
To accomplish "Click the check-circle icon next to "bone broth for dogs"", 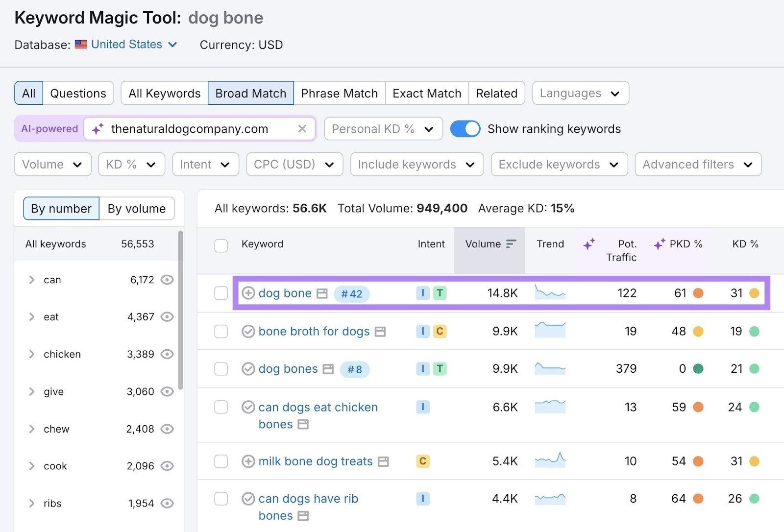I will point(248,331).
